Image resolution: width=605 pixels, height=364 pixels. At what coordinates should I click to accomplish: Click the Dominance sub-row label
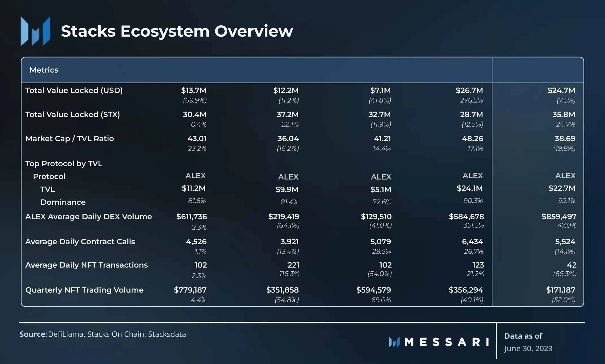point(63,202)
